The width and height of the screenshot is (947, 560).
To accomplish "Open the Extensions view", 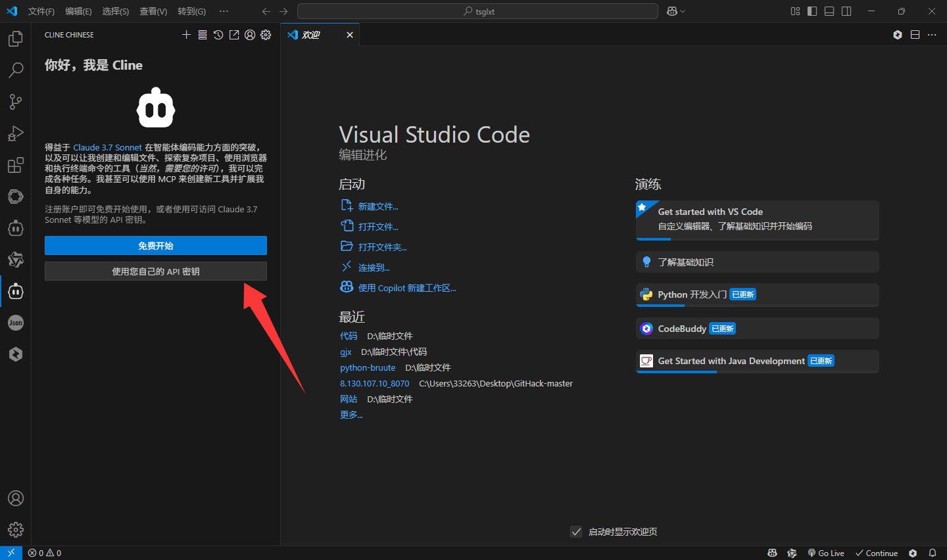I will point(16,165).
